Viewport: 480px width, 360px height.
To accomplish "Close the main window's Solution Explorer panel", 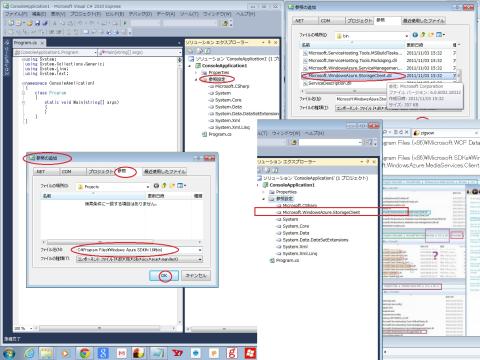I will click(276, 42).
